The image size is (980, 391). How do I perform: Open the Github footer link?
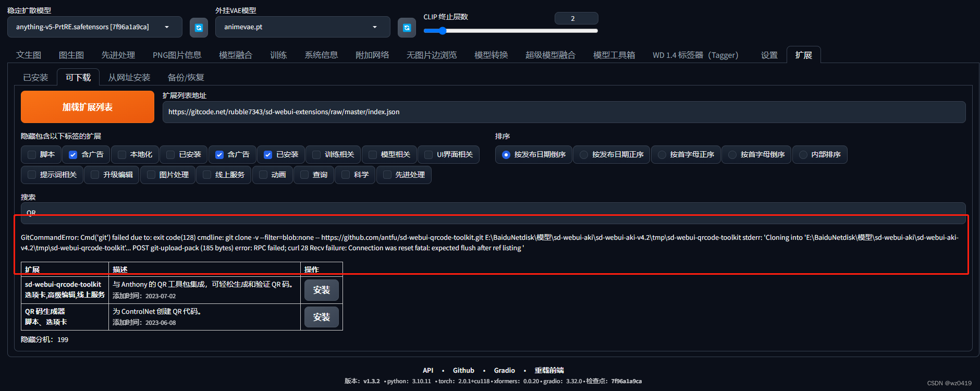pos(463,370)
